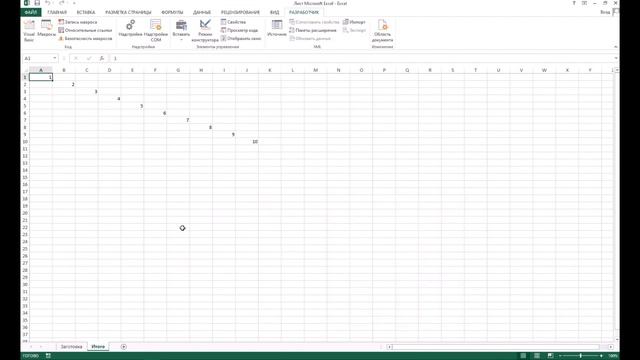The height and width of the screenshot is (360, 640).
Task: Open Безопасность макросов (Macro Security)
Action: (85, 38)
